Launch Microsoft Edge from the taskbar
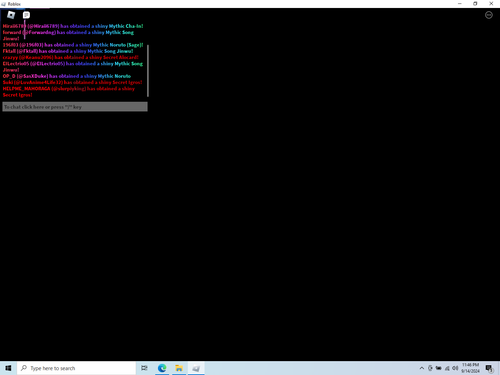This screenshot has height=375, width=500. pos(162,368)
